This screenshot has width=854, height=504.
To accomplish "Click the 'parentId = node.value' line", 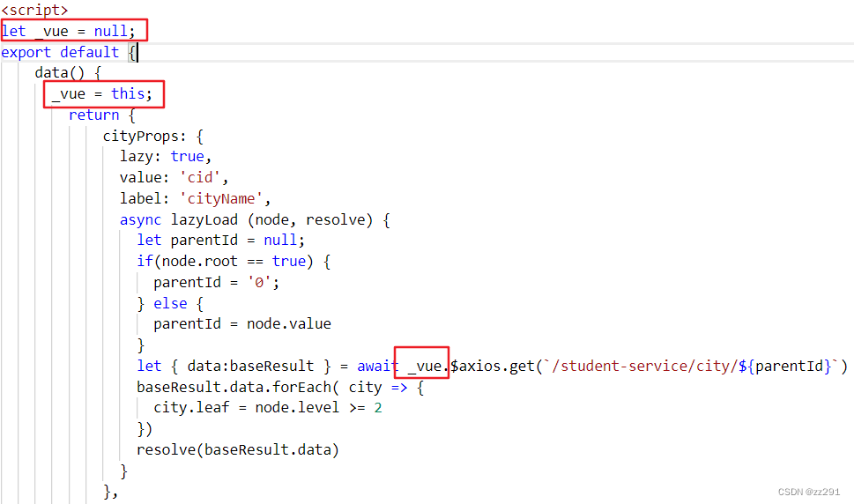I will (x=242, y=324).
